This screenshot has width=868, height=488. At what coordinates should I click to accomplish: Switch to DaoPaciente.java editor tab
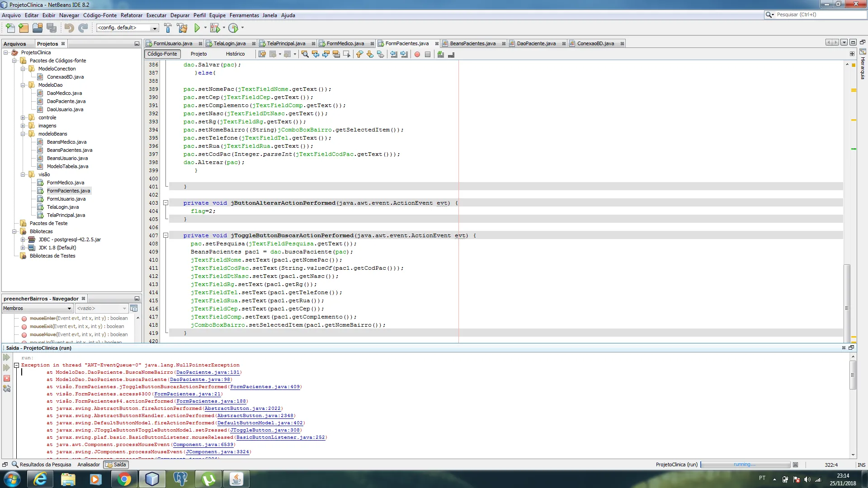(536, 43)
